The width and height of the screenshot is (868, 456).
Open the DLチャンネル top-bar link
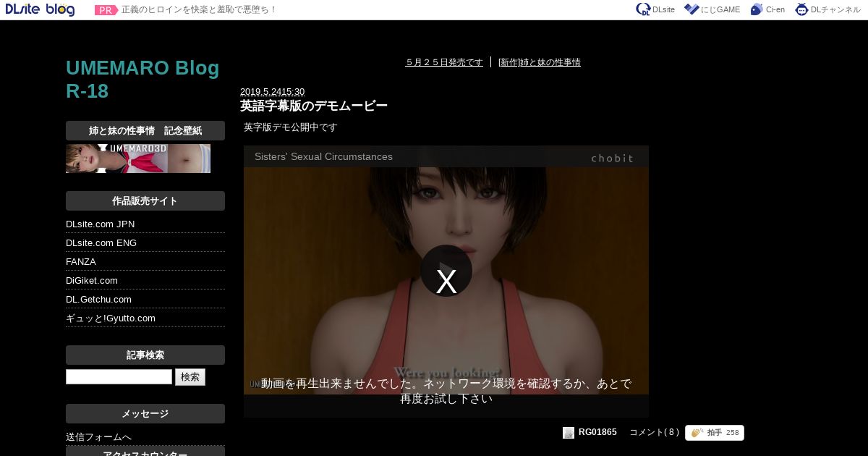point(827,9)
